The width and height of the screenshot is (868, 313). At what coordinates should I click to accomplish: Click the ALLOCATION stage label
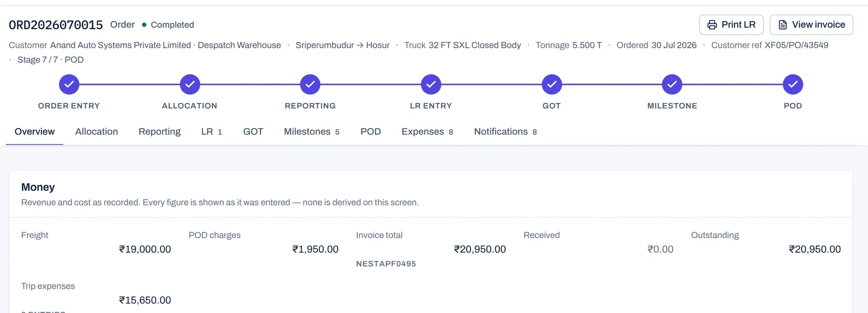(x=190, y=106)
